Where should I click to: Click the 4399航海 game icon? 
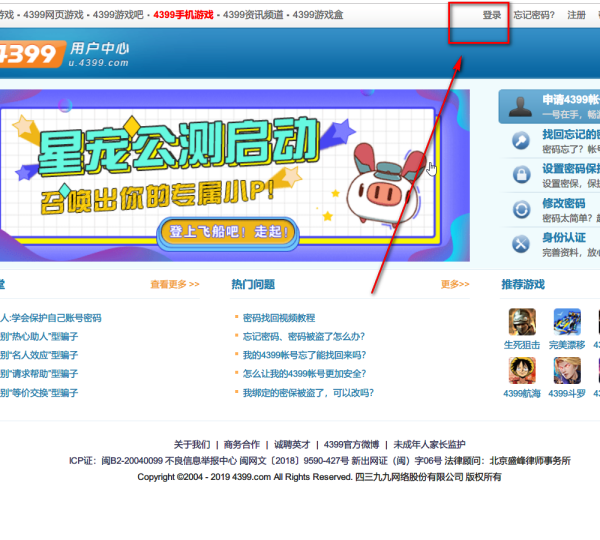[x=522, y=370]
